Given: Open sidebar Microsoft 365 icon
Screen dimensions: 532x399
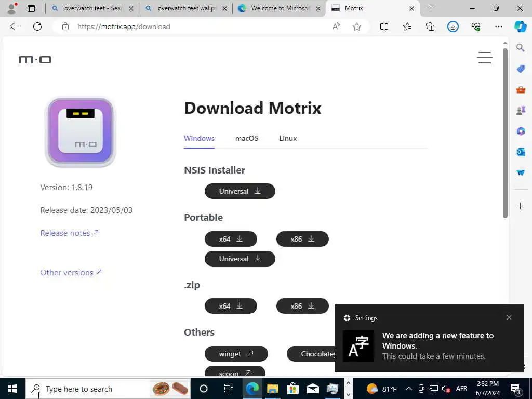Looking at the screenshot, I should click(x=521, y=131).
